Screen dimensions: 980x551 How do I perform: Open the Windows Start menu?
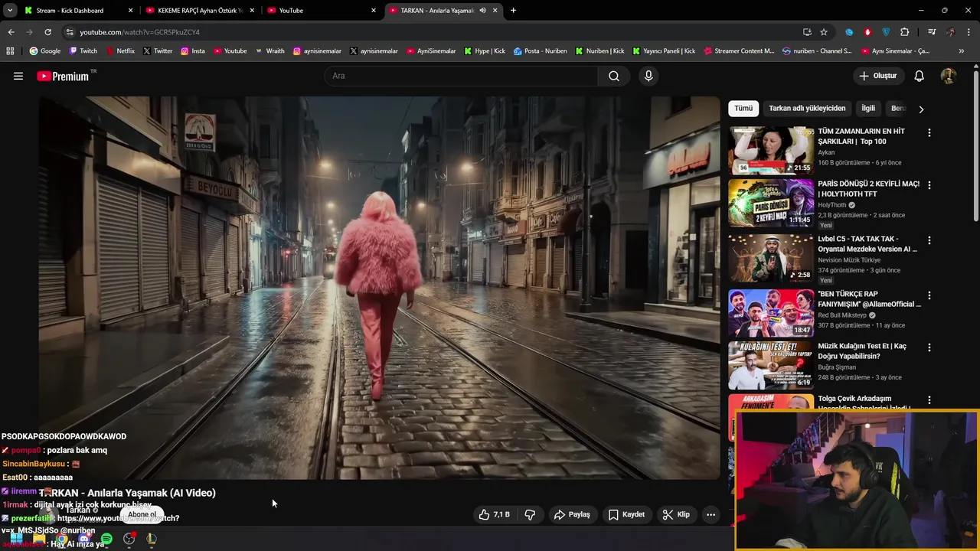pyautogui.click(x=16, y=540)
